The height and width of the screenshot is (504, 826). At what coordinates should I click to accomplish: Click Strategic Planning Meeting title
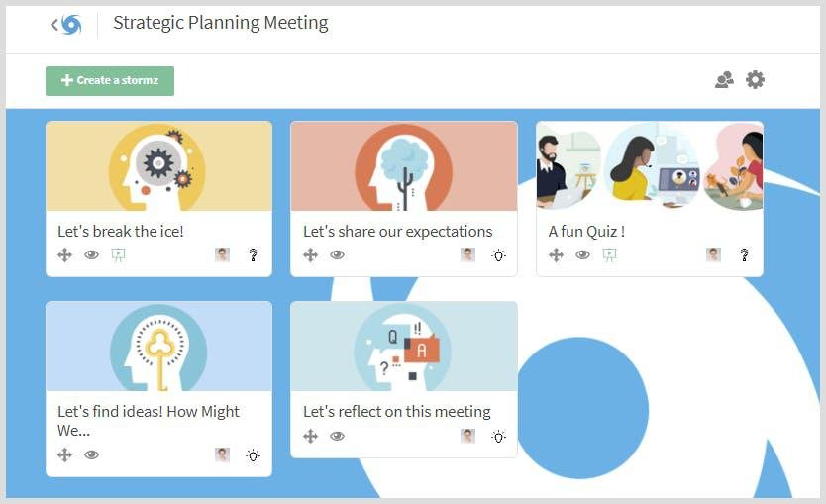[220, 23]
